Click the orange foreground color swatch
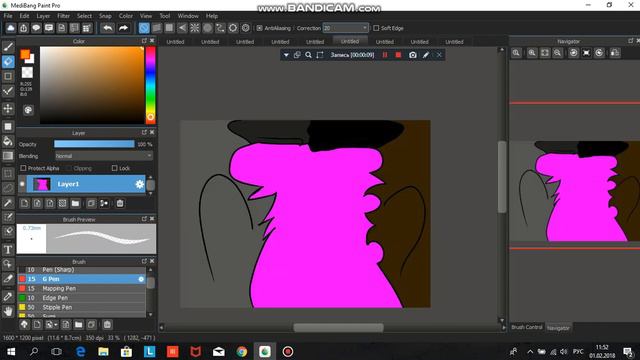The width and height of the screenshot is (640, 360). (25, 54)
